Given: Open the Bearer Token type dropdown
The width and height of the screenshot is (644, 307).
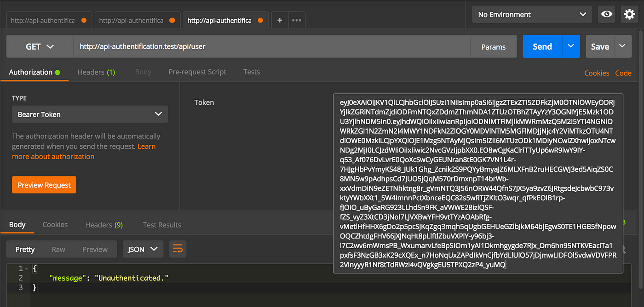Looking at the screenshot, I should (x=90, y=114).
